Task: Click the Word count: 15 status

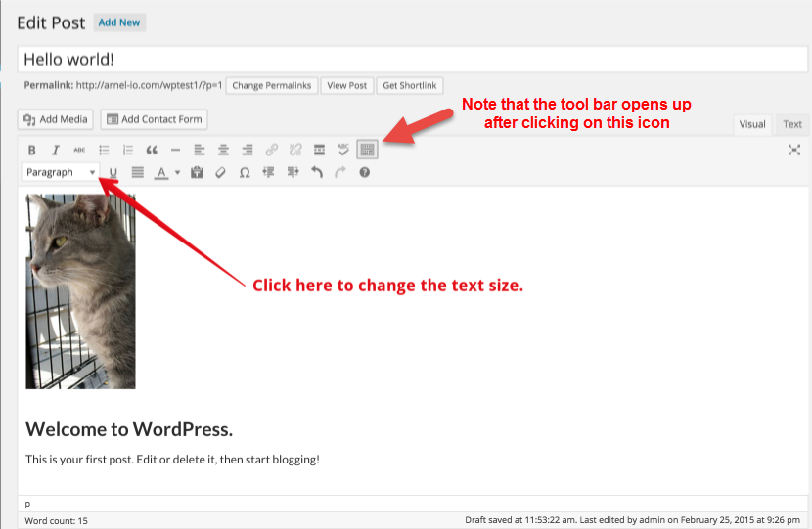Action: pos(56,521)
